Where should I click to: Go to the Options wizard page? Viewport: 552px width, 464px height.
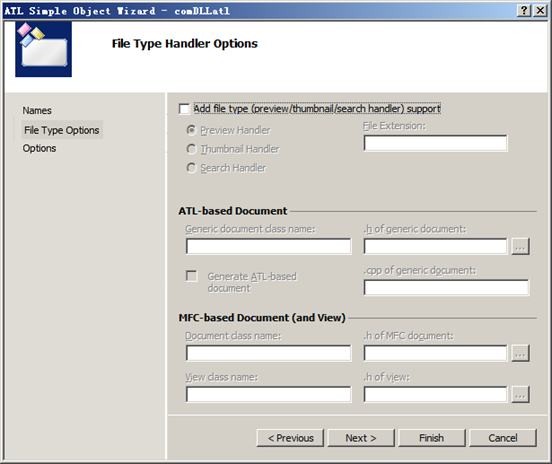click(x=39, y=148)
